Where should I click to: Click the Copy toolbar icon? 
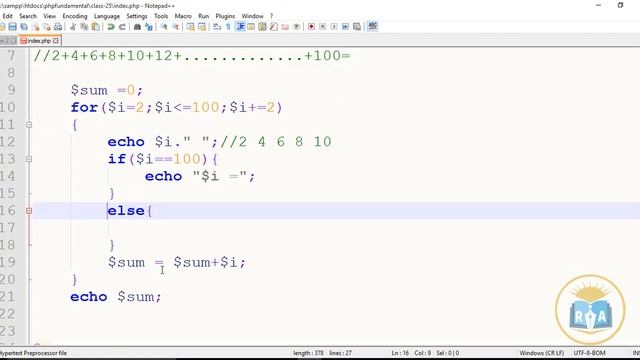click(x=84, y=27)
